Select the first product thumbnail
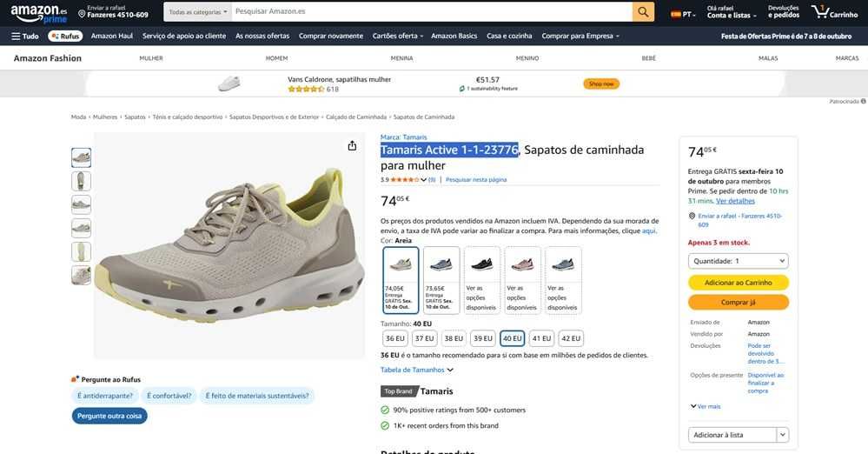The height and width of the screenshot is (454, 868). click(81, 157)
